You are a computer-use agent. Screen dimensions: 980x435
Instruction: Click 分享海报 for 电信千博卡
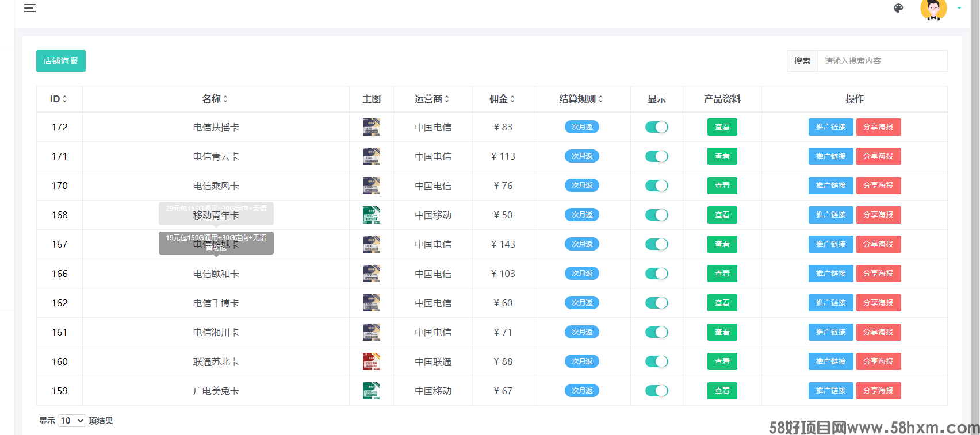coord(879,303)
